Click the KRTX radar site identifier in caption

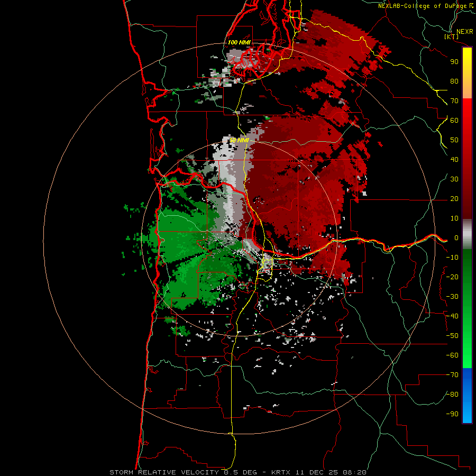[x=281, y=472]
